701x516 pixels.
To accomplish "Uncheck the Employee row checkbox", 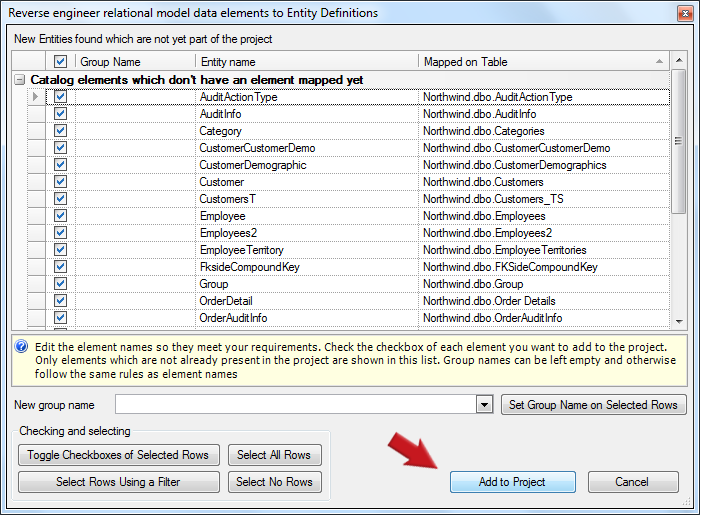I will [60, 216].
